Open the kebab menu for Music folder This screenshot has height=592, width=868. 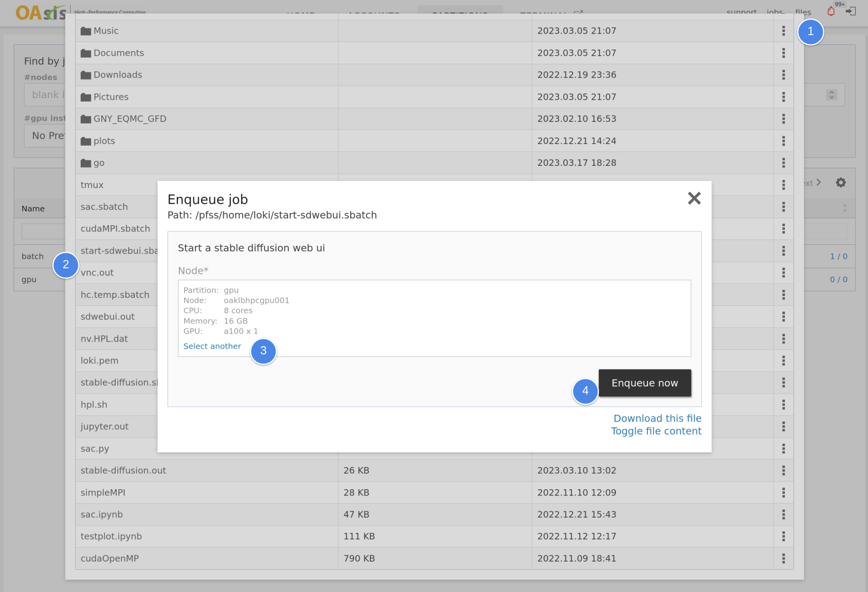[783, 31]
